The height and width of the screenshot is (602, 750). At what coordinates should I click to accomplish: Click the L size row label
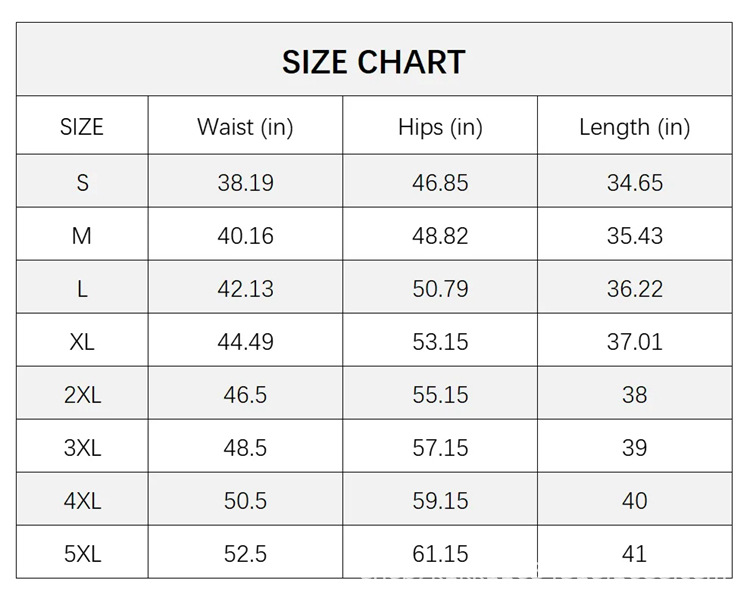(x=82, y=289)
